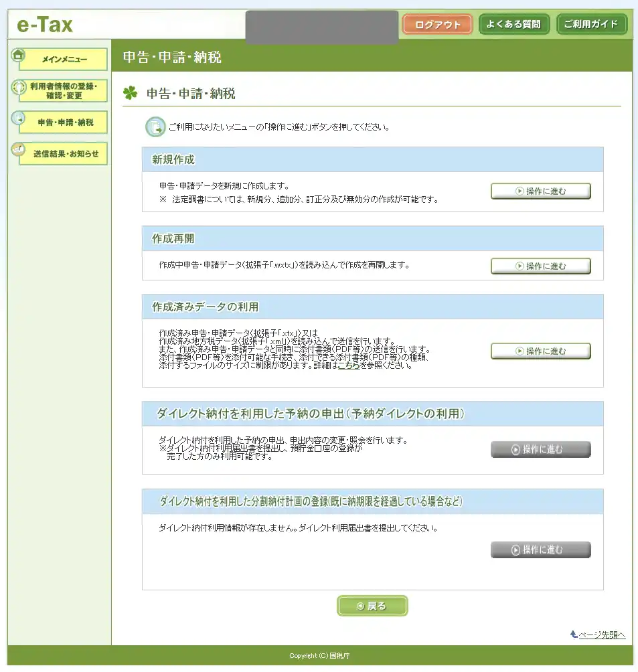Click the green clover icon by the heading
The image size is (638, 672).
130,93
